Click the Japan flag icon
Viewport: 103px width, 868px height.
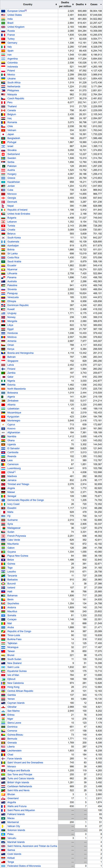click(x=3, y=134)
